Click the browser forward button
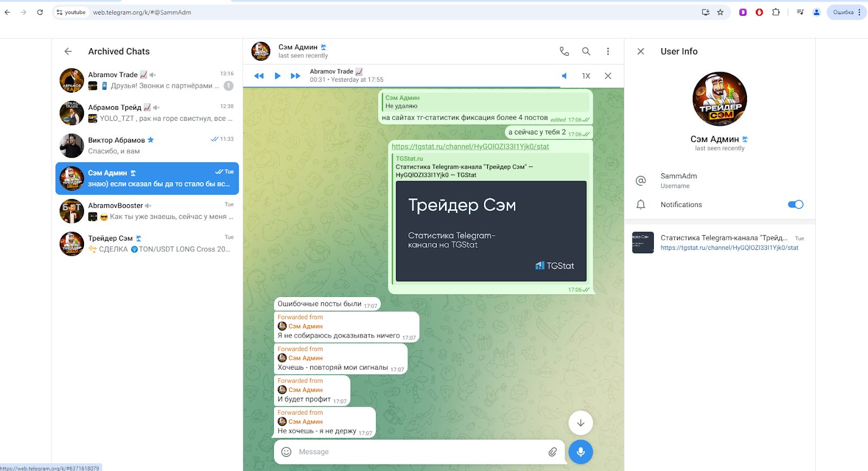 (23, 12)
